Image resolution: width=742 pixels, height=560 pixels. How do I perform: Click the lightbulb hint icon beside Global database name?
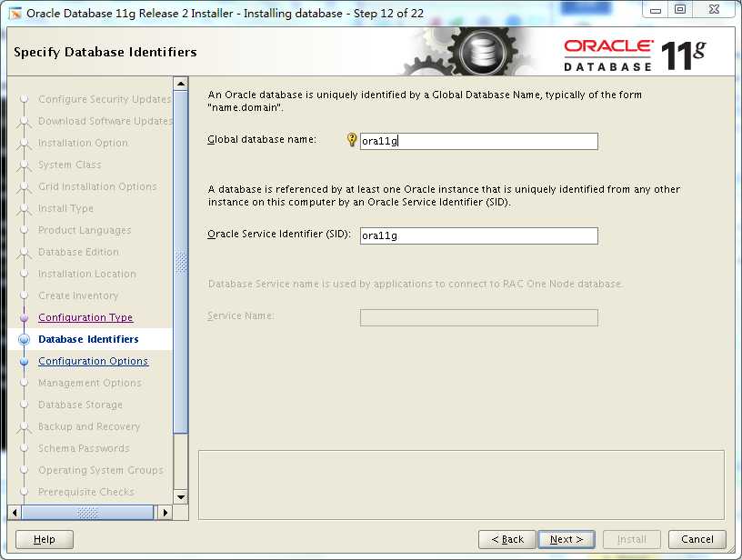point(352,139)
